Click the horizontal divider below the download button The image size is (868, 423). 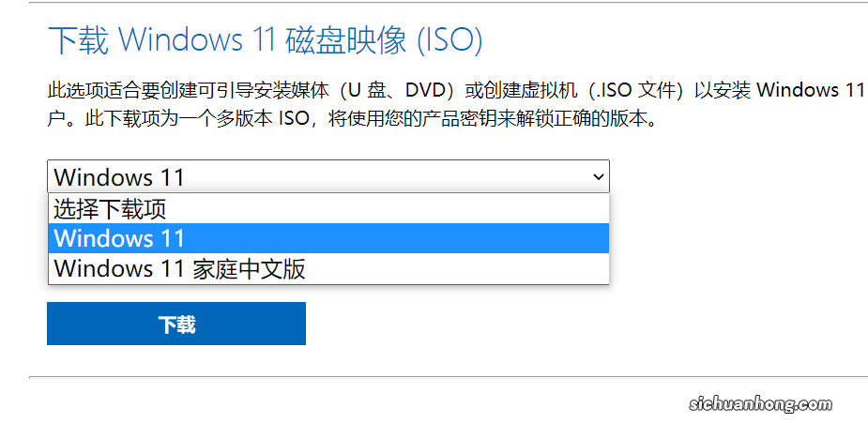coord(449,377)
